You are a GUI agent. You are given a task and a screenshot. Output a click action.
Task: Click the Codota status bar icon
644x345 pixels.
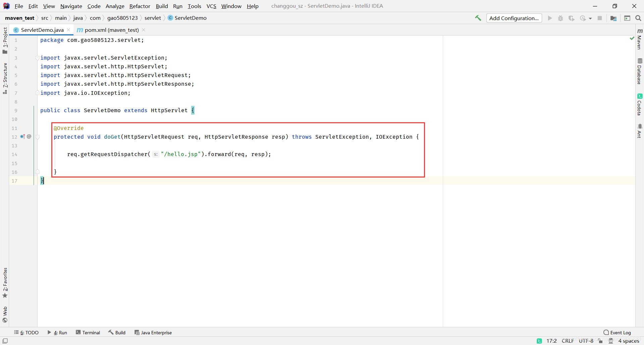[539, 341]
